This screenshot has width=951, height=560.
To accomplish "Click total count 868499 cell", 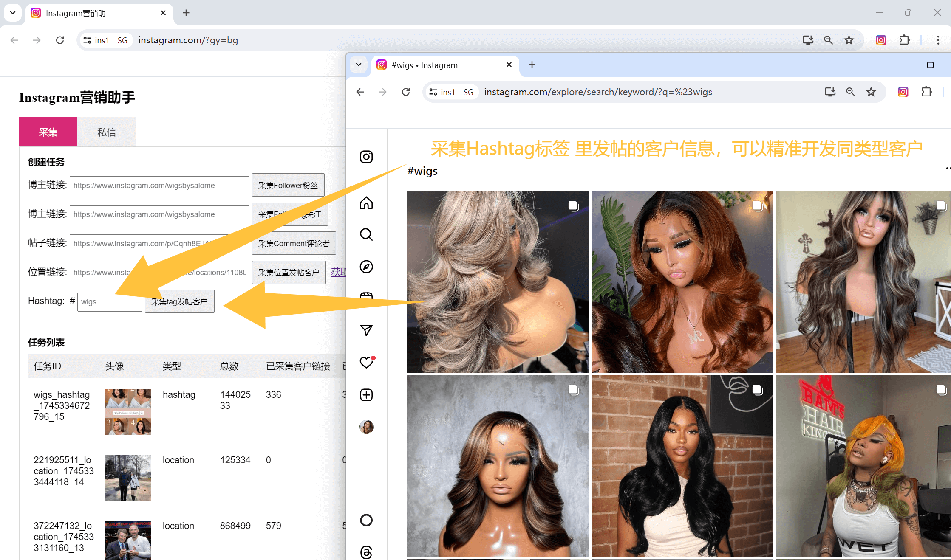I will pos(235,526).
